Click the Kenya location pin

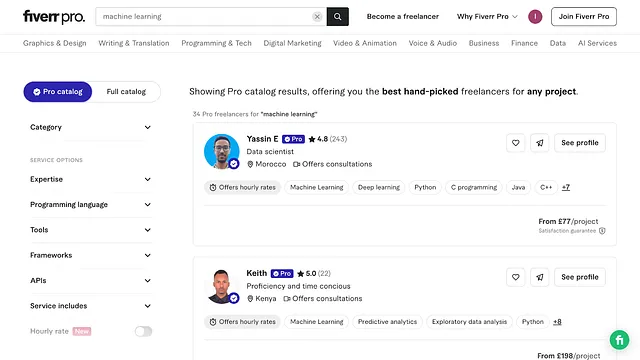coord(250,299)
